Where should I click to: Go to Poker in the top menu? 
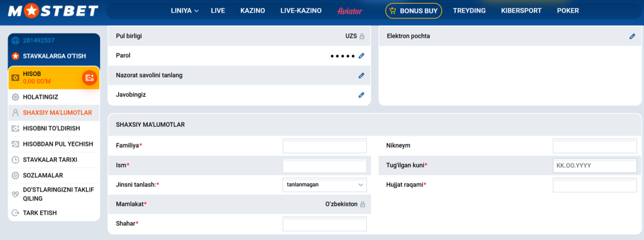tap(568, 11)
